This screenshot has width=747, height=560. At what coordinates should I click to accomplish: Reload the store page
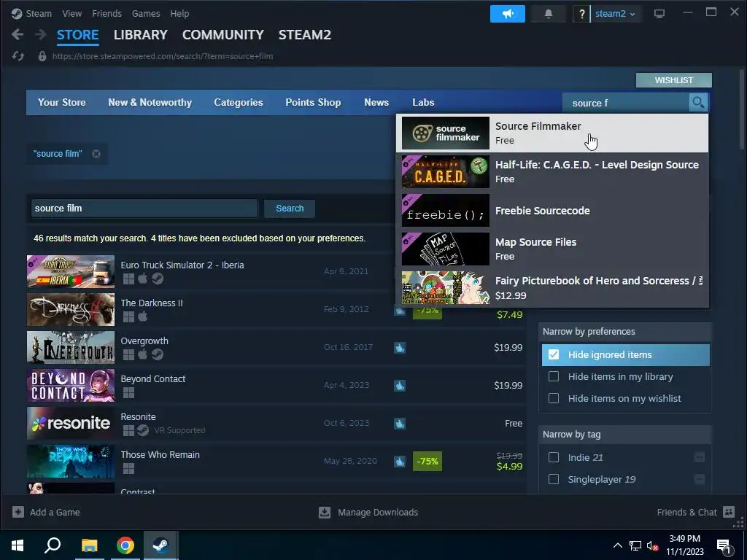[18, 56]
